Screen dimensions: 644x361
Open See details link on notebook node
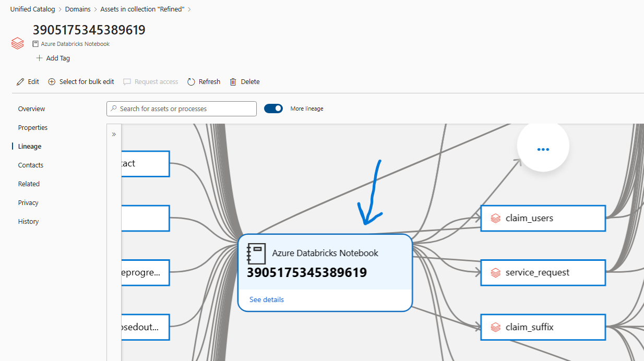(x=267, y=299)
